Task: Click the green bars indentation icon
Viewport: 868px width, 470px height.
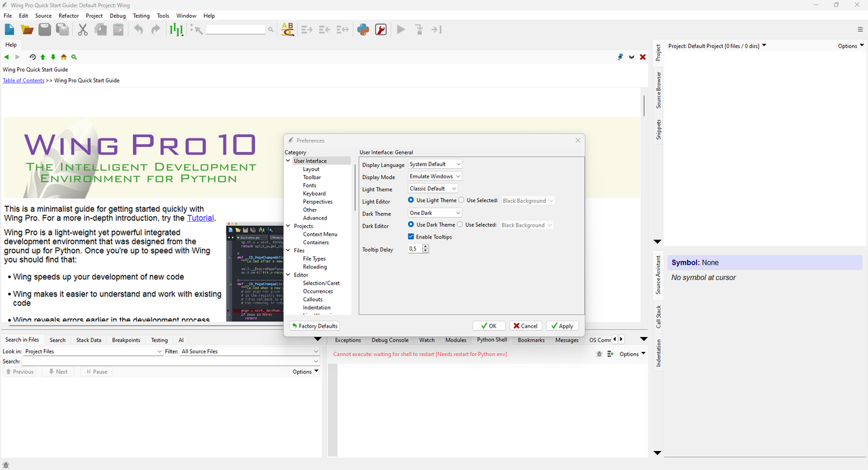Action: [x=176, y=29]
